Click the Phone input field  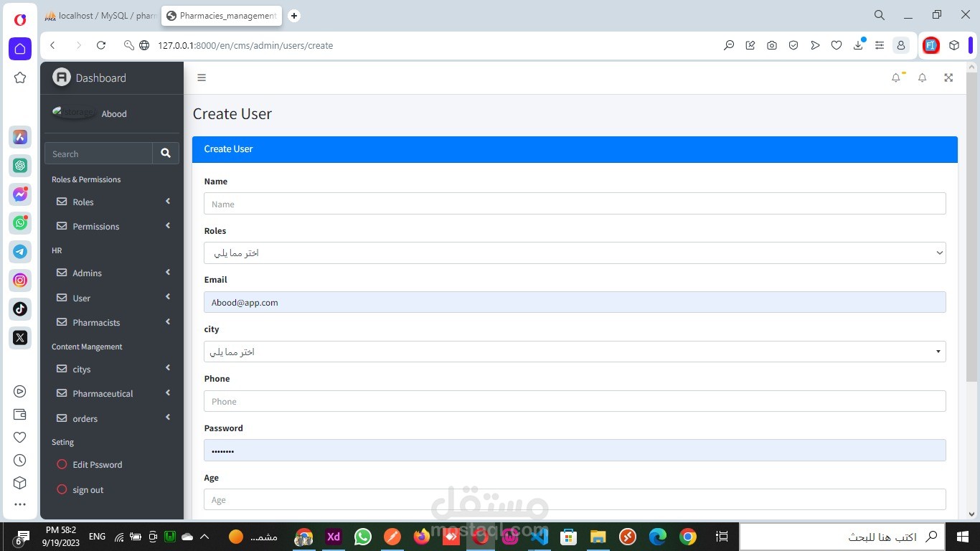575,401
